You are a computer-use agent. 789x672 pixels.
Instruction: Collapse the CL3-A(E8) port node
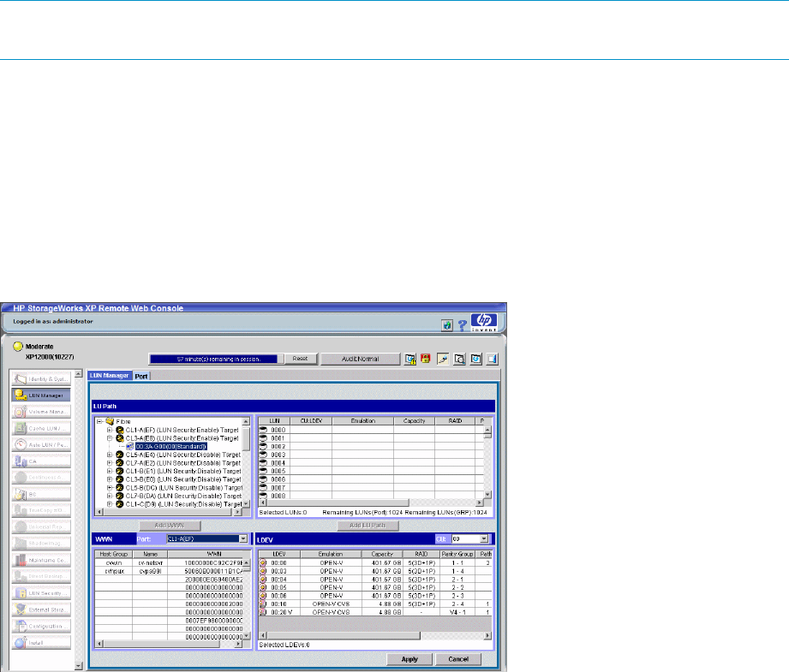109,438
